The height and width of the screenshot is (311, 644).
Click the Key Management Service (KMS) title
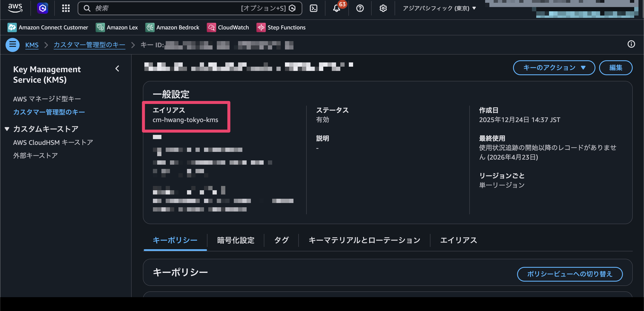click(47, 74)
